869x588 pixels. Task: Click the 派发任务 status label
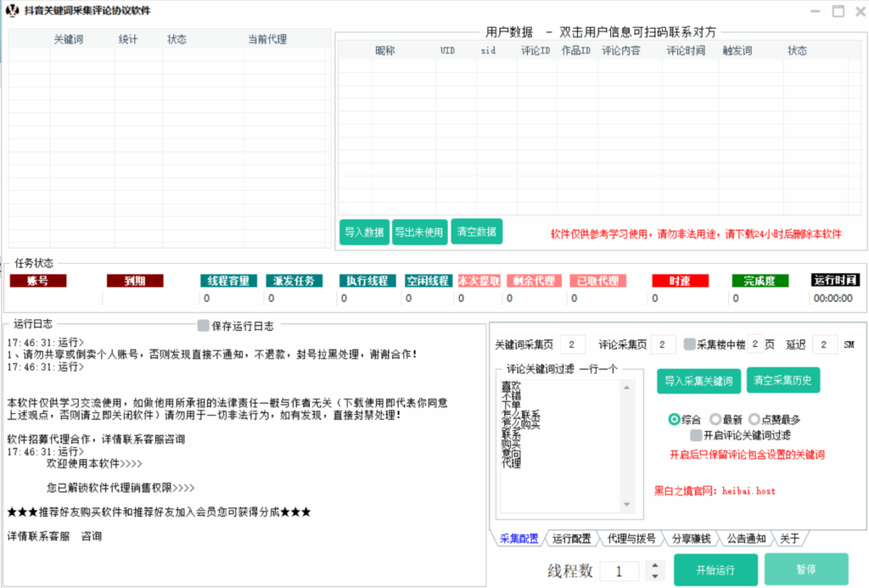[294, 281]
